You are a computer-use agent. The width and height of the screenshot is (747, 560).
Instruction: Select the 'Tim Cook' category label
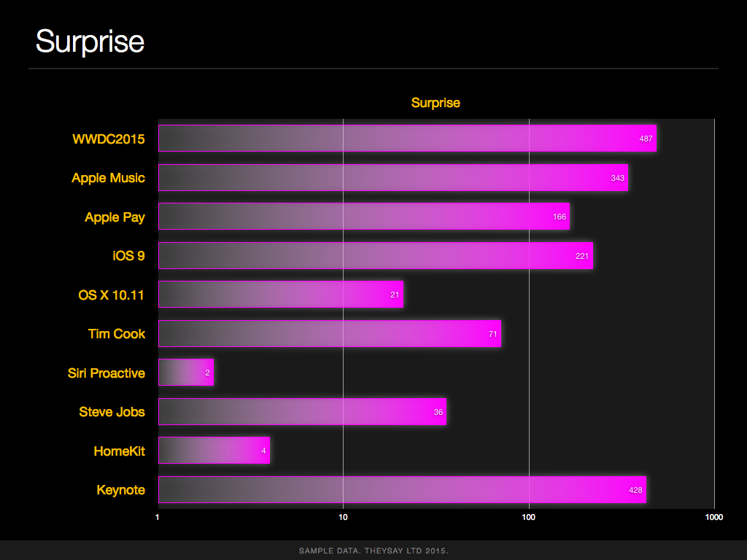tap(117, 334)
